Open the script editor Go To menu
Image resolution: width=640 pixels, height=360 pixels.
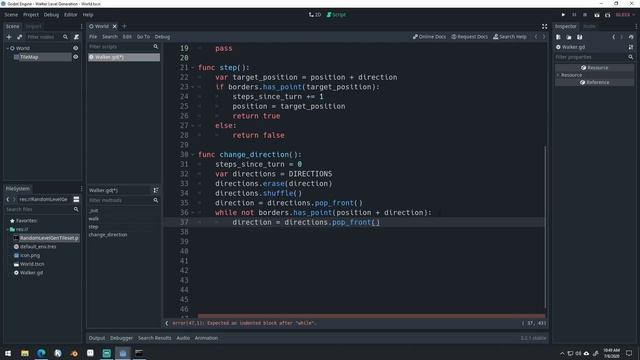click(x=143, y=37)
